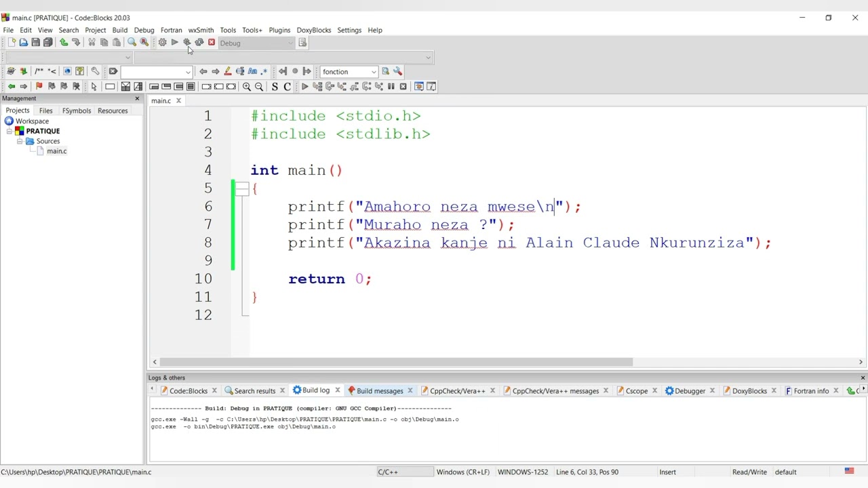This screenshot has height=488, width=868.
Task: Click the highlight marker pen icon
Action: click(x=228, y=71)
